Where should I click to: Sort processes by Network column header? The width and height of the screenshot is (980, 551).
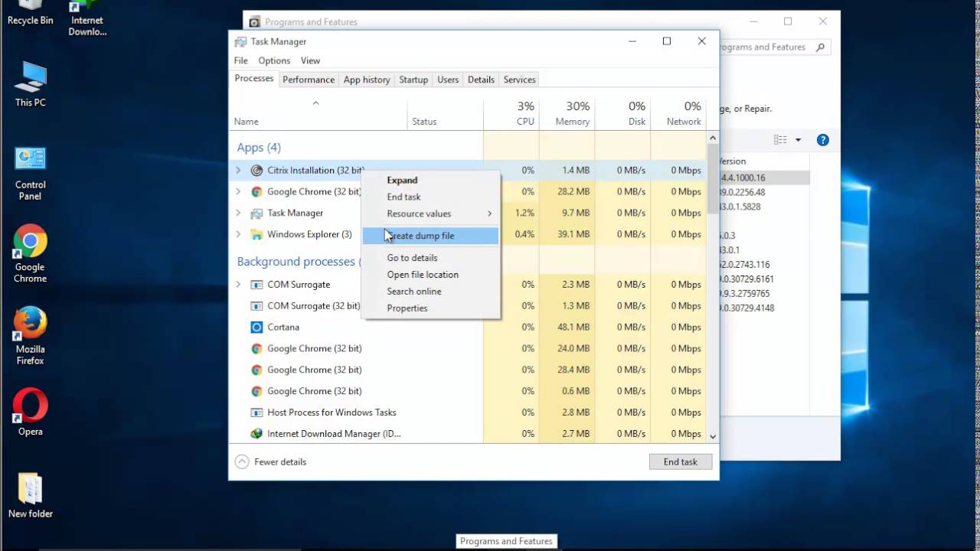tap(678, 112)
